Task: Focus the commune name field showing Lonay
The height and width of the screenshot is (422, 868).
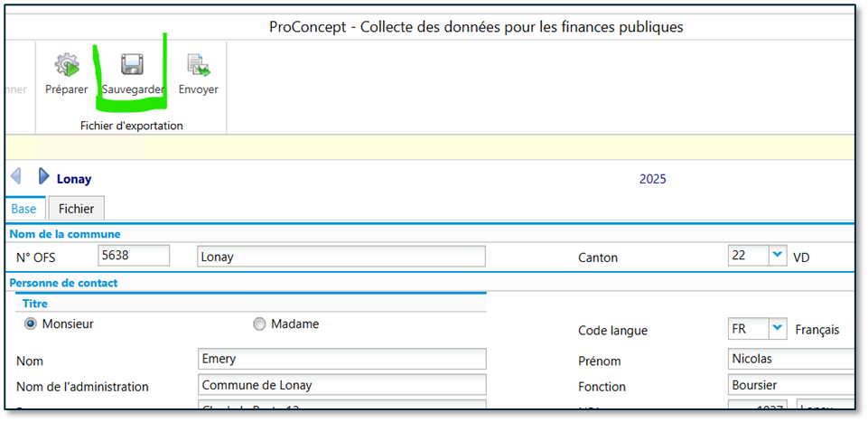Action: (x=341, y=257)
